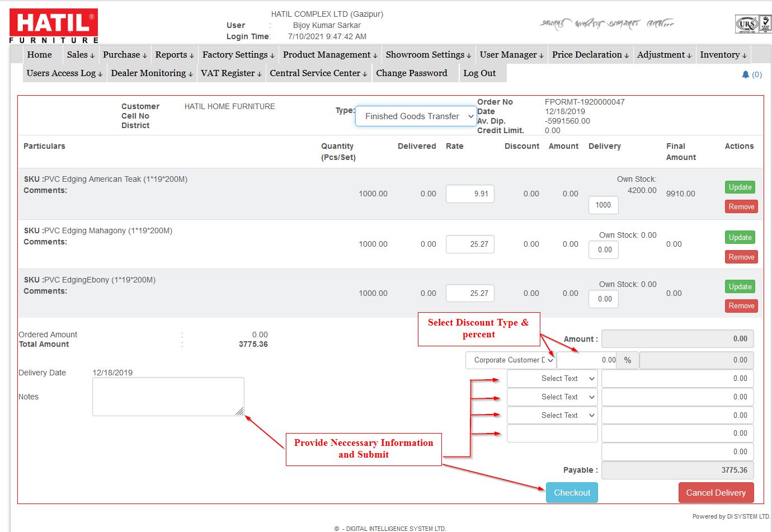This screenshot has width=772, height=532.
Task: Click the read-only Amount total field
Action: click(677, 339)
